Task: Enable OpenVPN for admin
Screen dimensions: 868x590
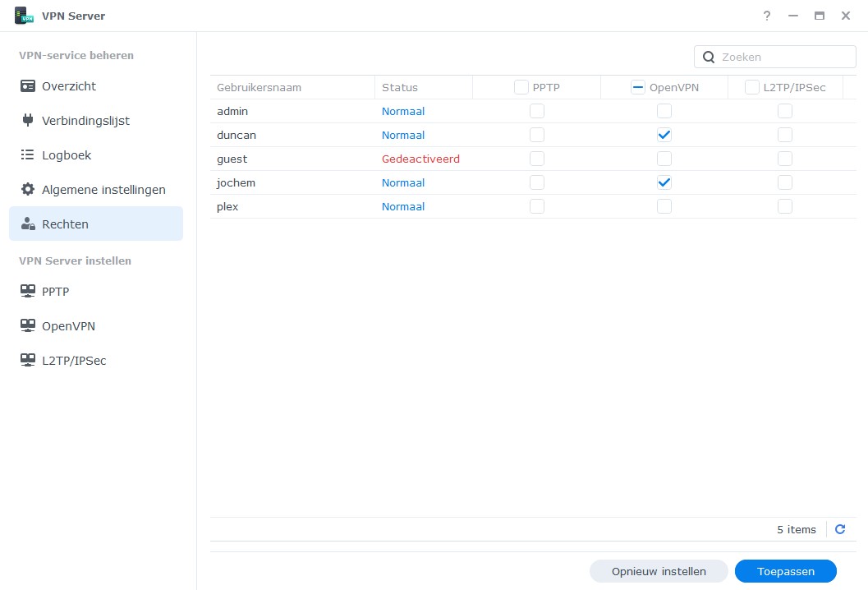Action: (664, 111)
